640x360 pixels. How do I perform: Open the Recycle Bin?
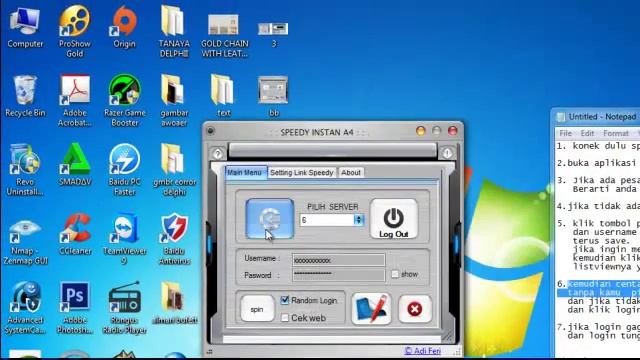coord(25,96)
